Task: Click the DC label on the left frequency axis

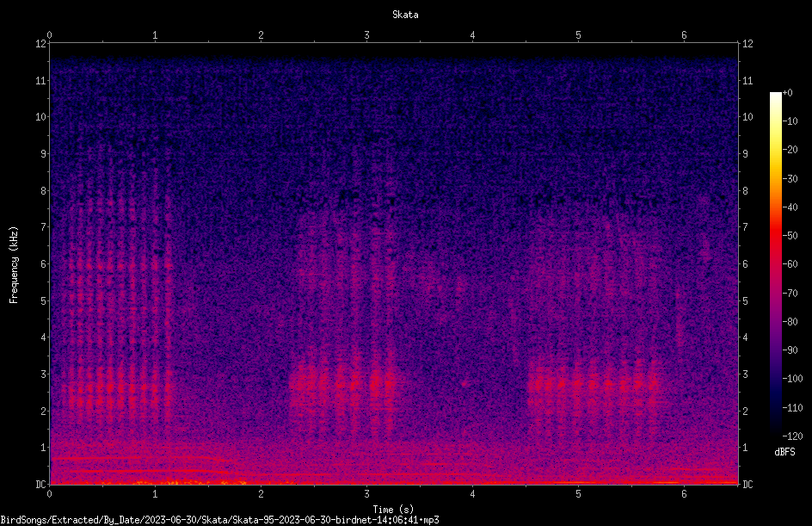Action: tap(41, 484)
